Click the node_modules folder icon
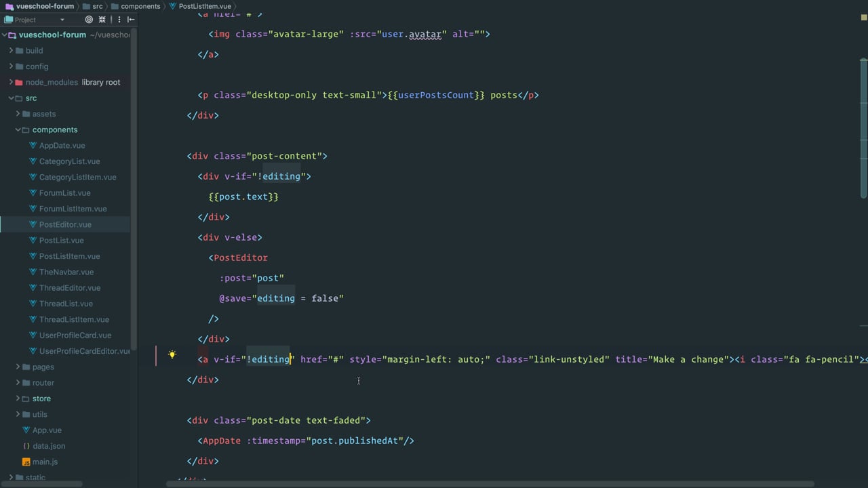This screenshot has height=488, width=868. [19, 82]
